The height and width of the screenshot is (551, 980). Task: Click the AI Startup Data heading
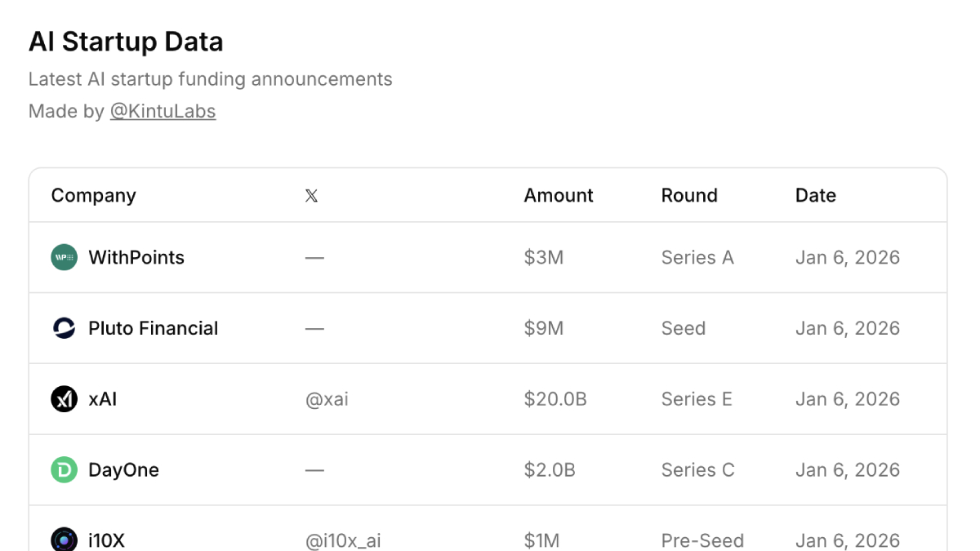tap(126, 42)
